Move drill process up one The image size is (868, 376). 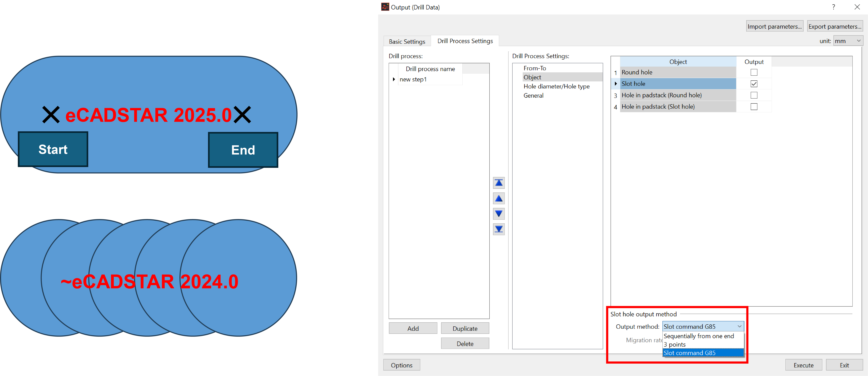point(499,198)
